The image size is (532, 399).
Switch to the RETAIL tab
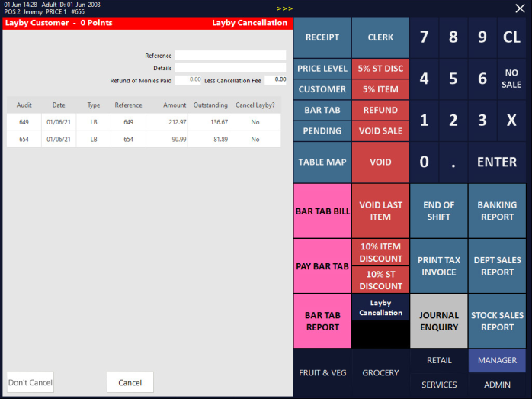[439, 360]
